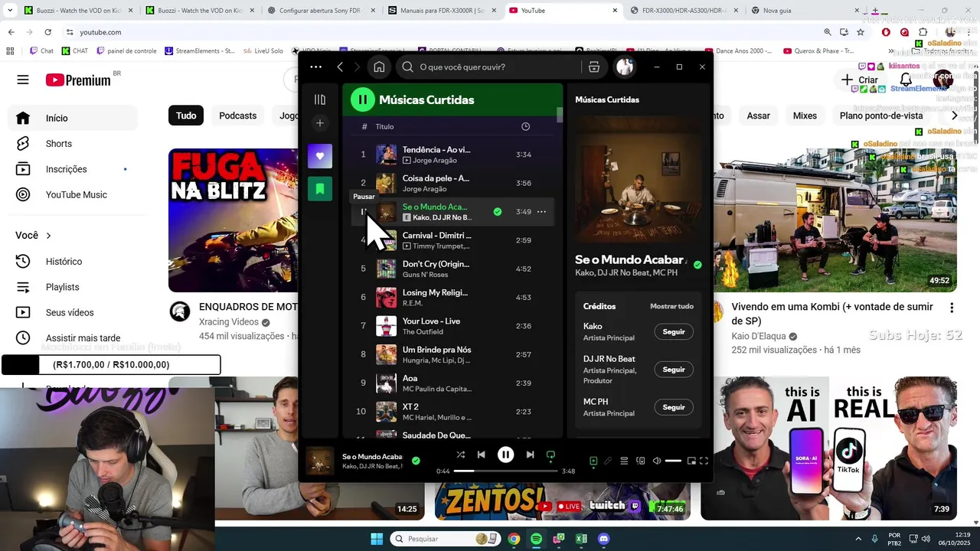Adjust Spotify volume slider
This screenshot has height=551, width=980.
point(673,461)
